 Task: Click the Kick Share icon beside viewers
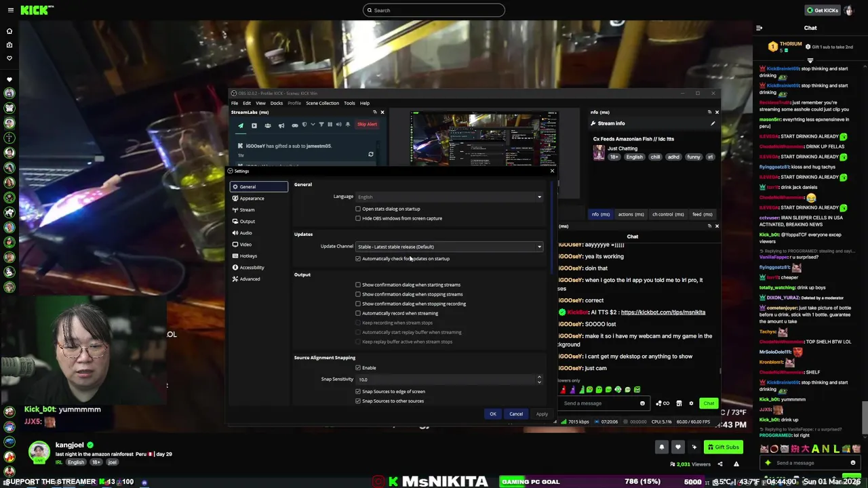click(x=720, y=464)
